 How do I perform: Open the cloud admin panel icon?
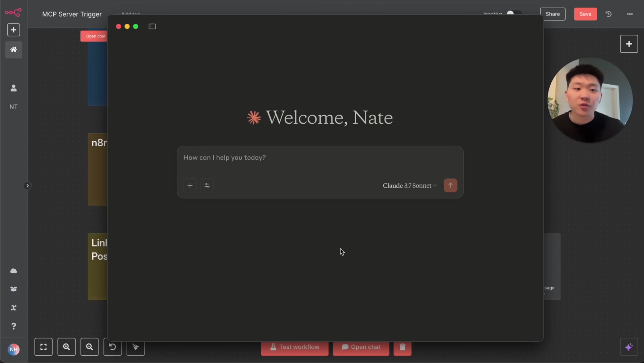pos(14,271)
